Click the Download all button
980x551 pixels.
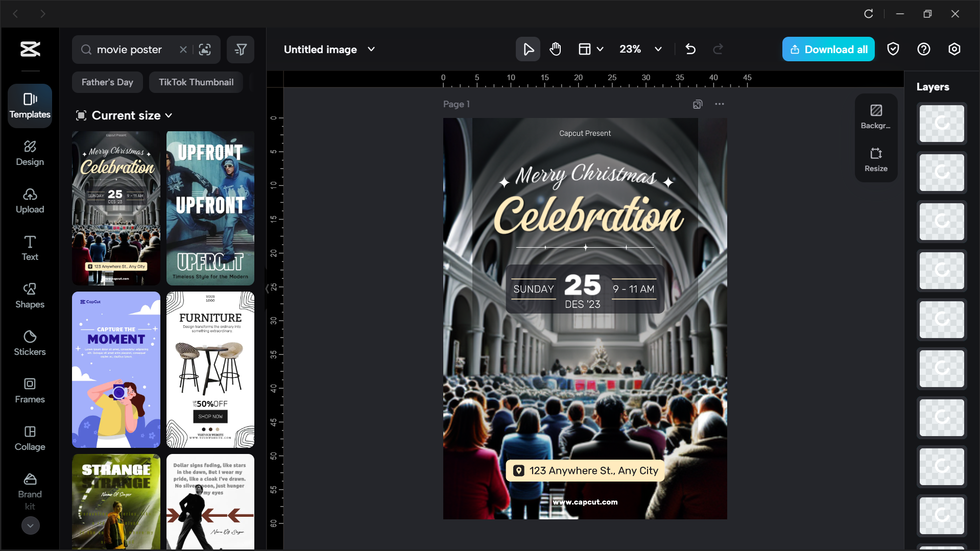[x=828, y=49]
